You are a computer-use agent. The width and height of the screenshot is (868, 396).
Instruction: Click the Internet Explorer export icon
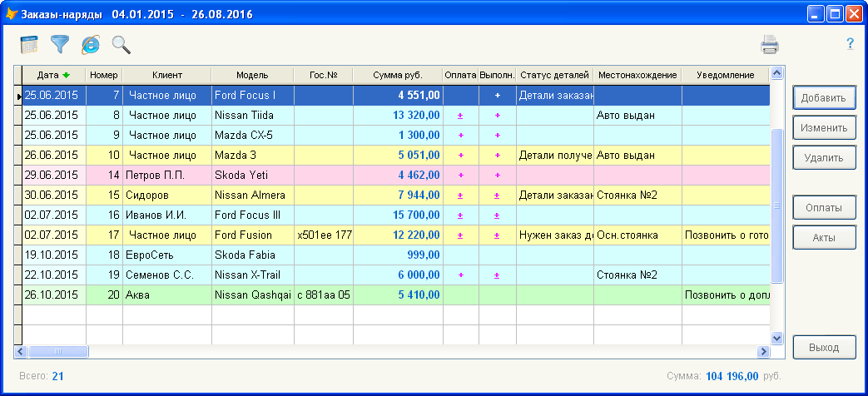click(90, 44)
